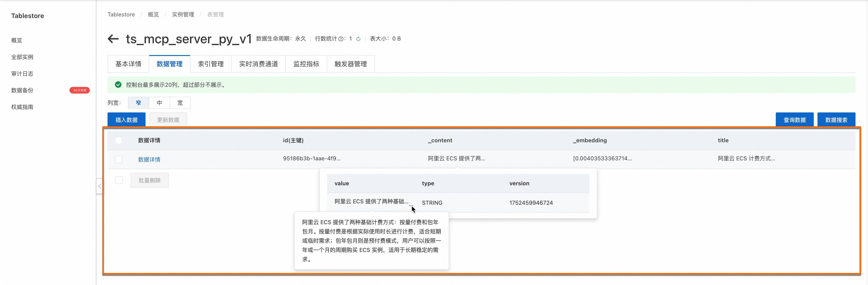This screenshot has width=868, height=285.
Task: Click the 30-day free badge
Action: [79, 90]
